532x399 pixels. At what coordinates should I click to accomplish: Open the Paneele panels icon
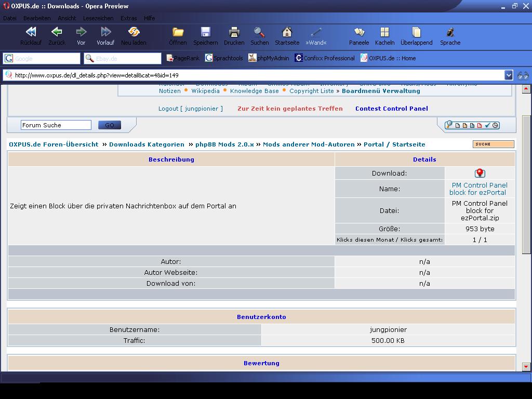pyautogui.click(x=358, y=32)
